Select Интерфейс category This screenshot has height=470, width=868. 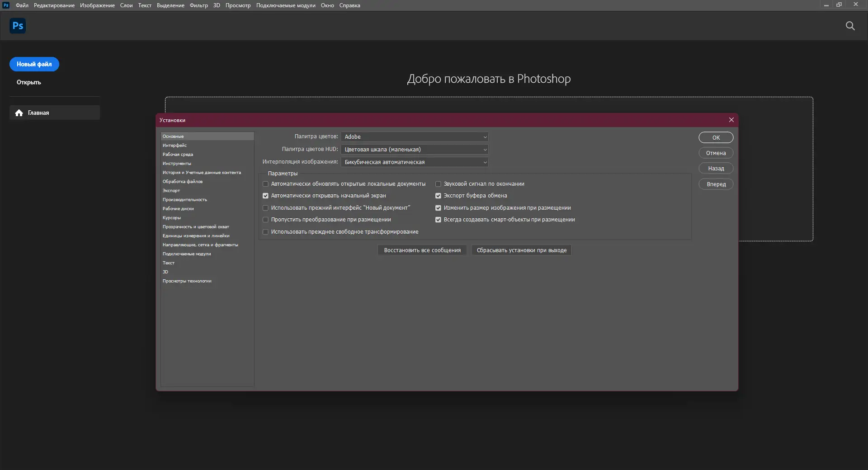207,145
